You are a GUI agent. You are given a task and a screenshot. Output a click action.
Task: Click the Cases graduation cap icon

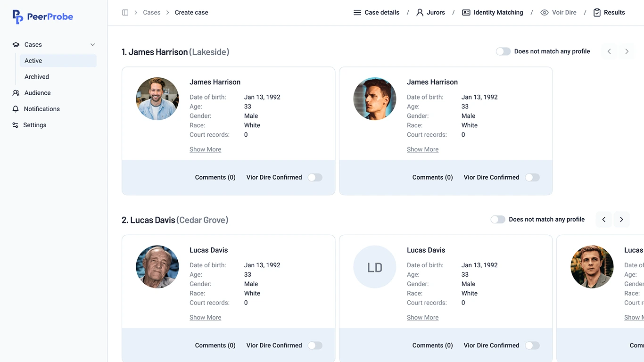click(16, 45)
